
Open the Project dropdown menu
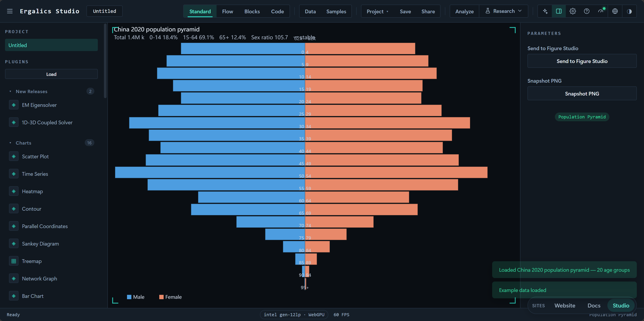(377, 11)
